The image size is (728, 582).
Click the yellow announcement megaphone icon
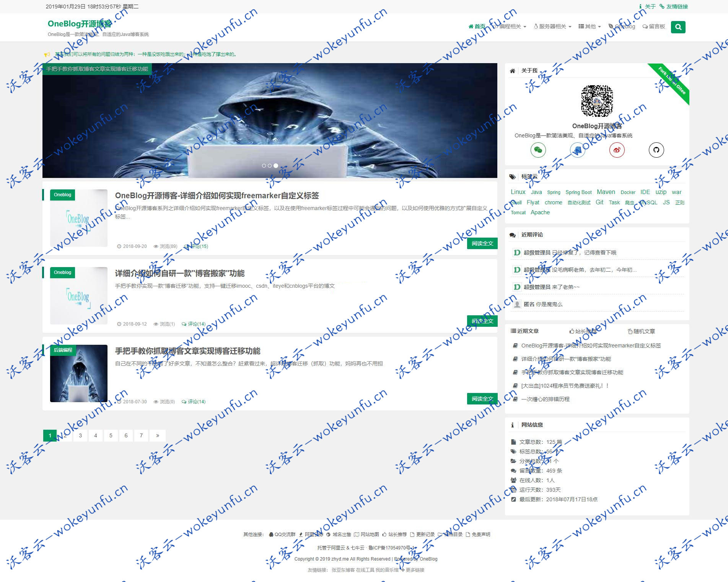pos(47,54)
